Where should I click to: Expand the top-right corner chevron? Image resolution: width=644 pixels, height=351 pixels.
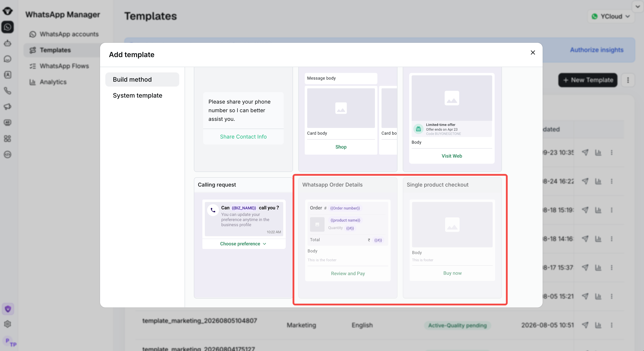coord(638,6)
